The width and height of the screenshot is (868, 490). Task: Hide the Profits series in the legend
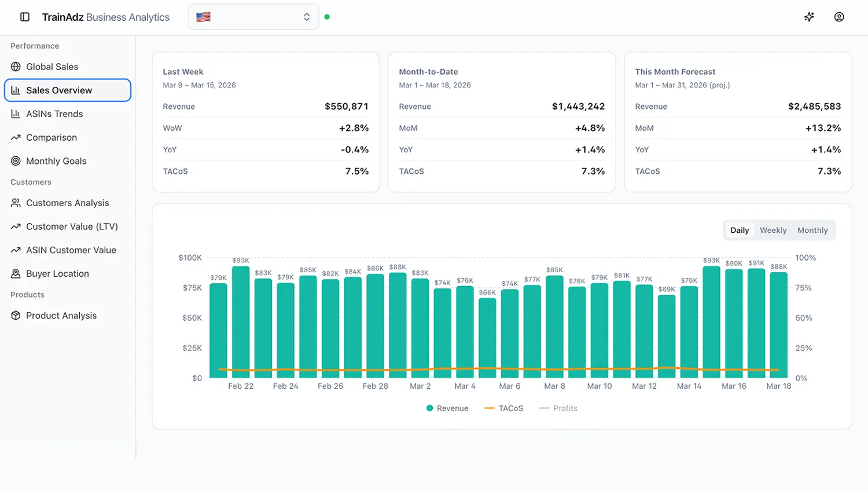[x=557, y=408]
